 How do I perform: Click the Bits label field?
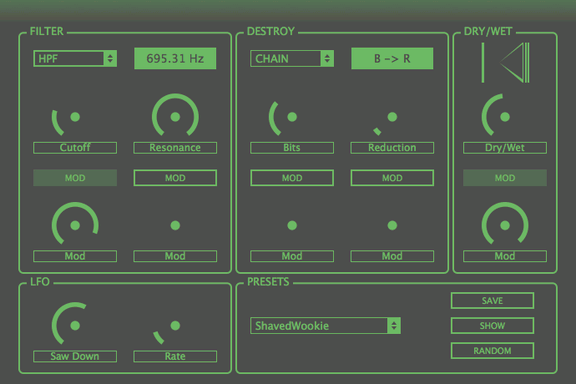pos(292,148)
